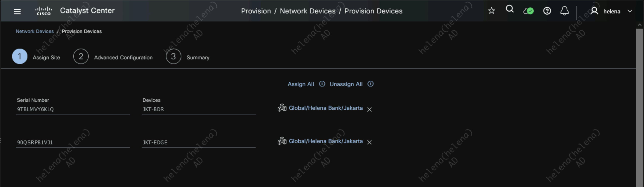Open the notifications bell
This screenshot has height=187, width=644.
[564, 11]
